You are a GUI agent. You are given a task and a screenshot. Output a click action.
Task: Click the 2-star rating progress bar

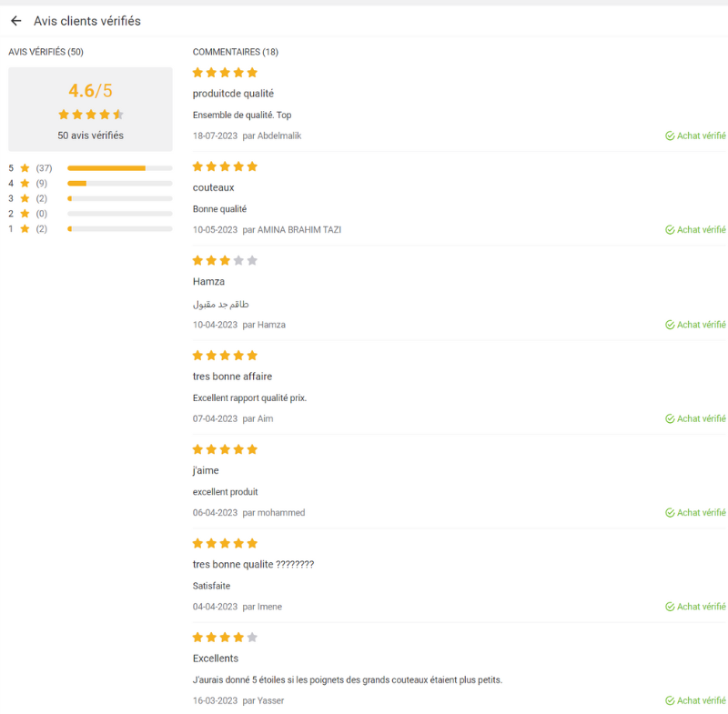[x=119, y=214]
